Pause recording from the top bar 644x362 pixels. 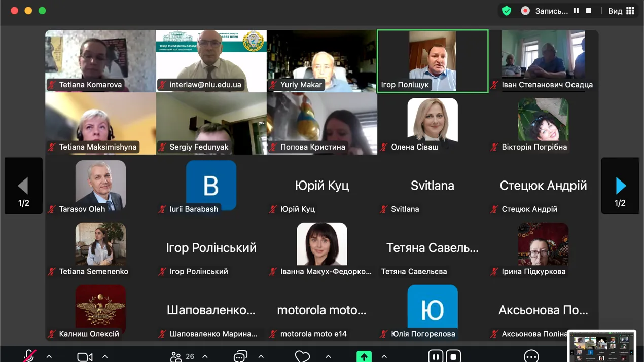click(576, 11)
